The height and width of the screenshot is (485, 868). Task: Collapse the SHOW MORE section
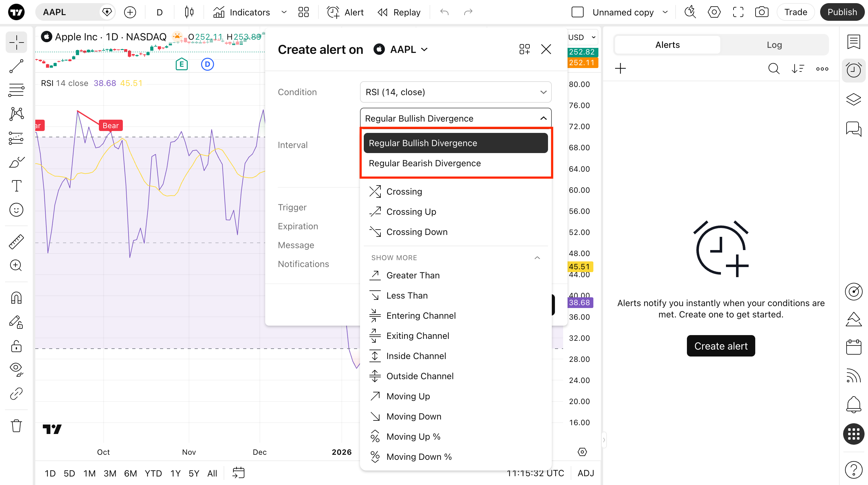(x=537, y=258)
